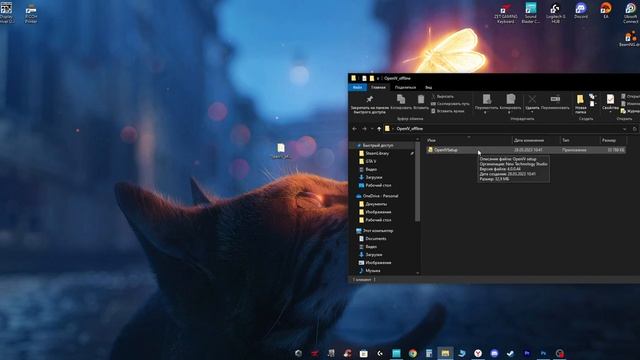Switch to the Share ribbon tab

pos(405,87)
